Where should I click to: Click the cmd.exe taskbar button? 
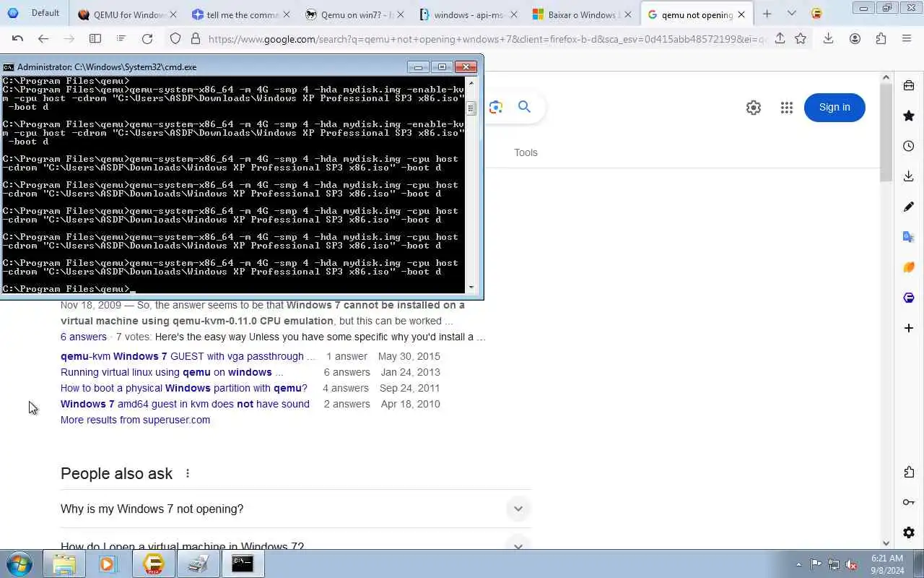point(243,564)
